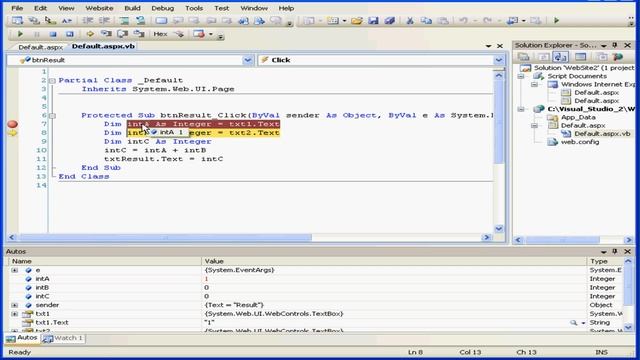Click the code editor scroll-down arrow
The height and width of the screenshot is (360, 640).
pyautogui.click(x=499, y=229)
